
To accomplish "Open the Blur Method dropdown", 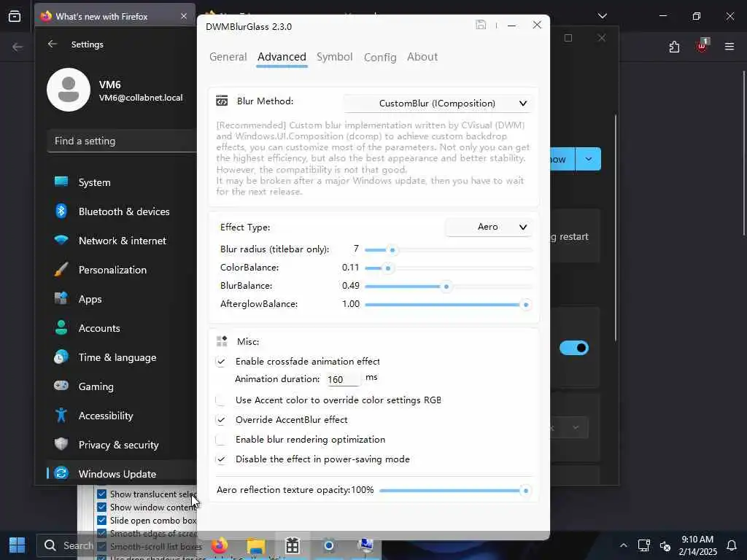I will 438,104.
